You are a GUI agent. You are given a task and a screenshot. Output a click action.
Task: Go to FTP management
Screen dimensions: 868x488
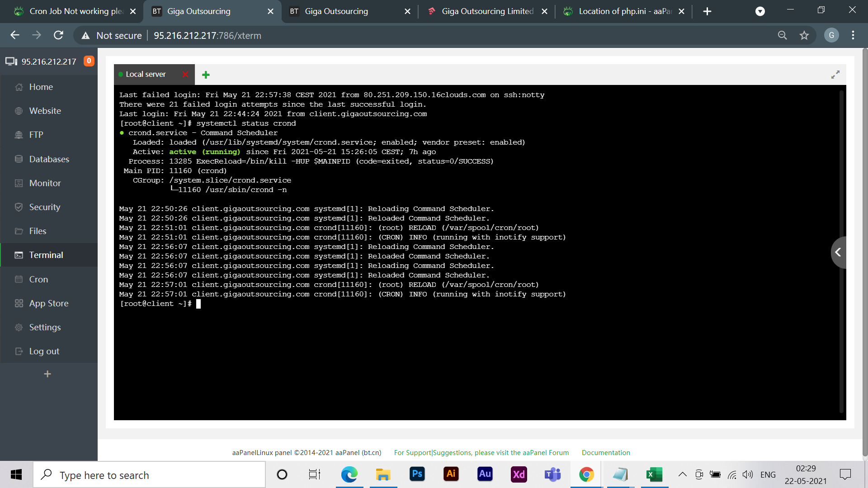36,135
